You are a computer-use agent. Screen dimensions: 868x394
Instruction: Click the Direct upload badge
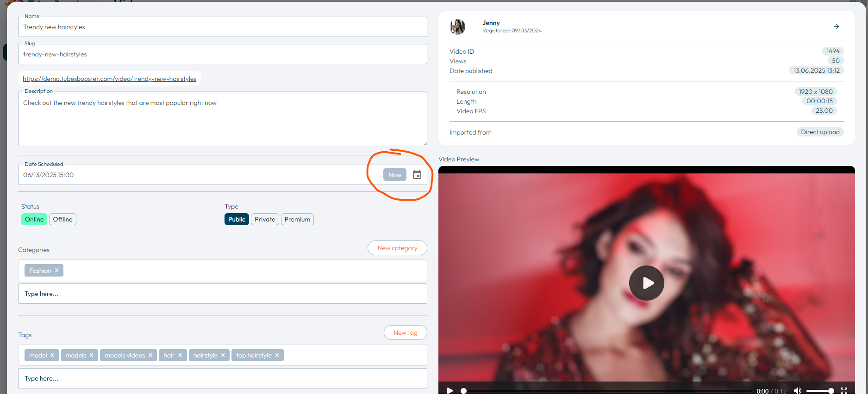click(820, 132)
